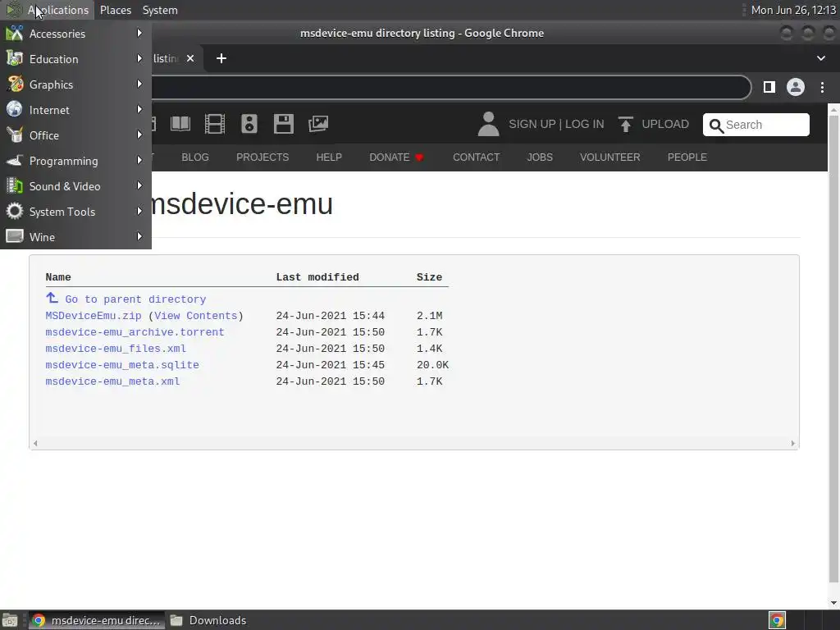The image size is (840, 630).
Task: Click the Wine category icon
Action: (15, 236)
